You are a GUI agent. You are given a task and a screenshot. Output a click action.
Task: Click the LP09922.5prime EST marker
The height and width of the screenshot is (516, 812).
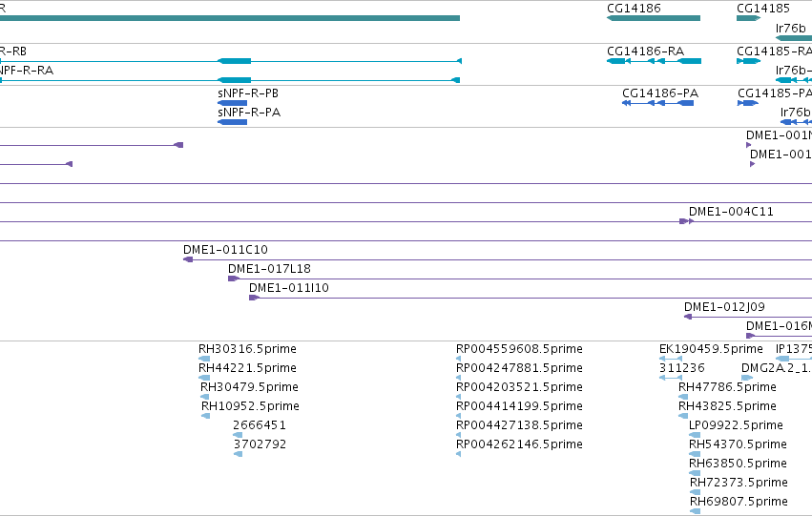click(695, 435)
